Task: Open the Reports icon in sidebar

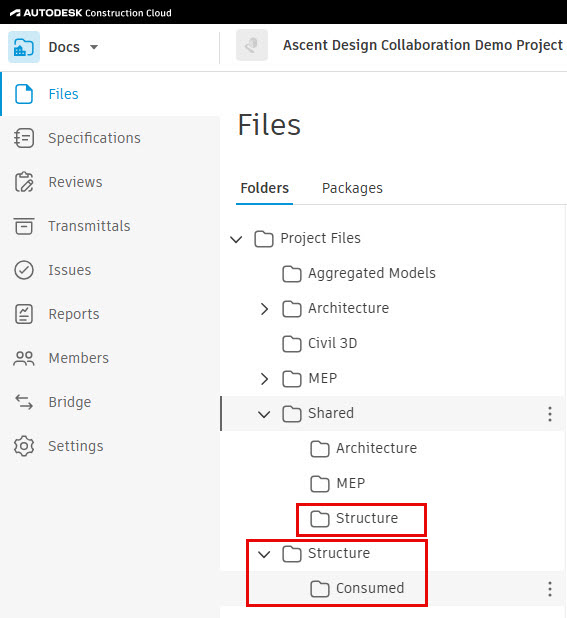Action: click(x=24, y=314)
